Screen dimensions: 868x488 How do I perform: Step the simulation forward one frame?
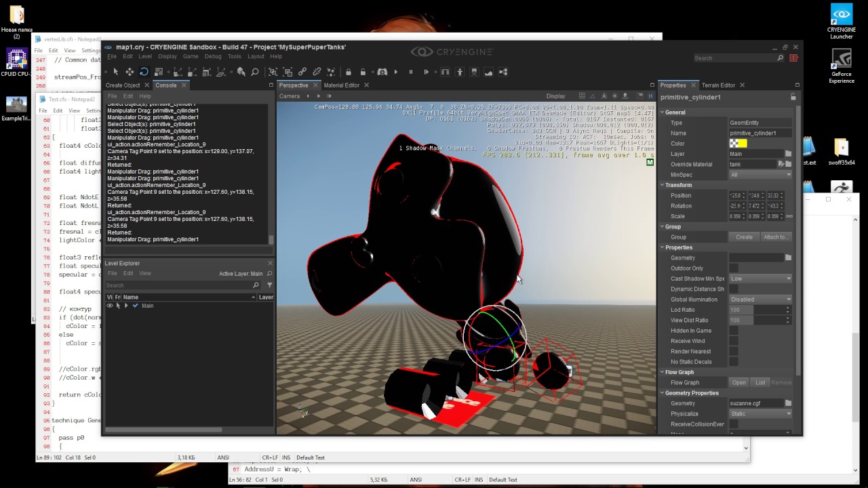click(426, 72)
